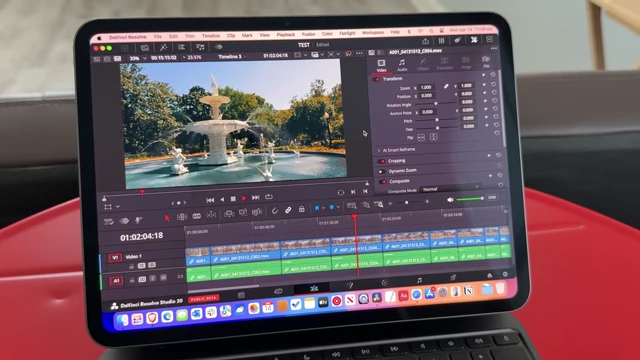Open the Deliver page rocket icon

(x=453, y=278)
